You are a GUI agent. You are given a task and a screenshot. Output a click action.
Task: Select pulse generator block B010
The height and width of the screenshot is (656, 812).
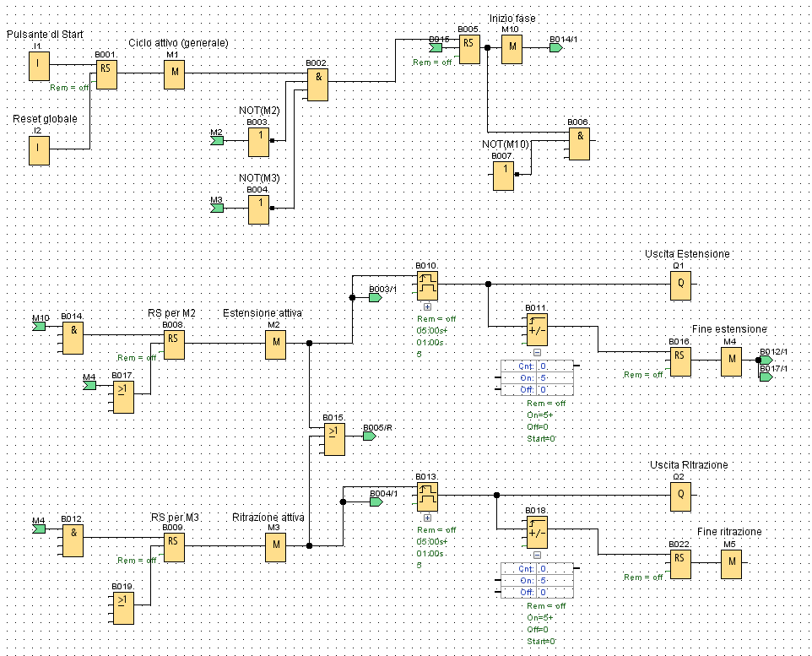click(427, 285)
